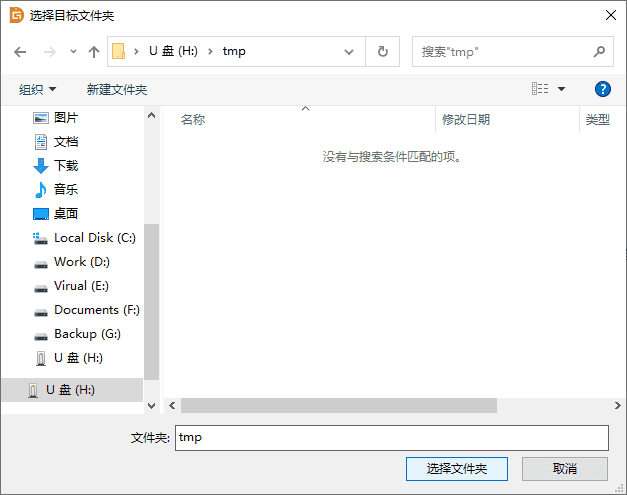This screenshot has height=495, width=627.
Task: Go up one folder level
Action: 94,52
